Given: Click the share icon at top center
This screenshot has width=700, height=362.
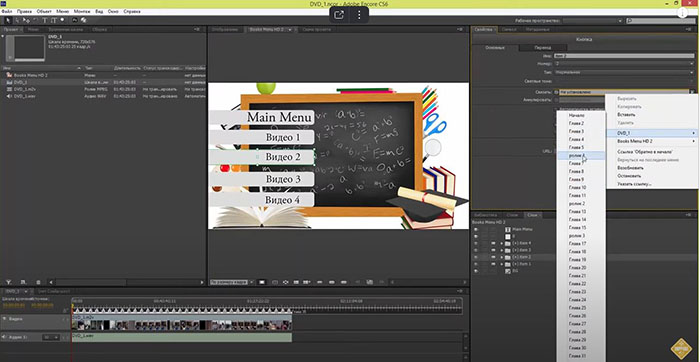Looking at the screenshot, I should click(x=339, y=15).
